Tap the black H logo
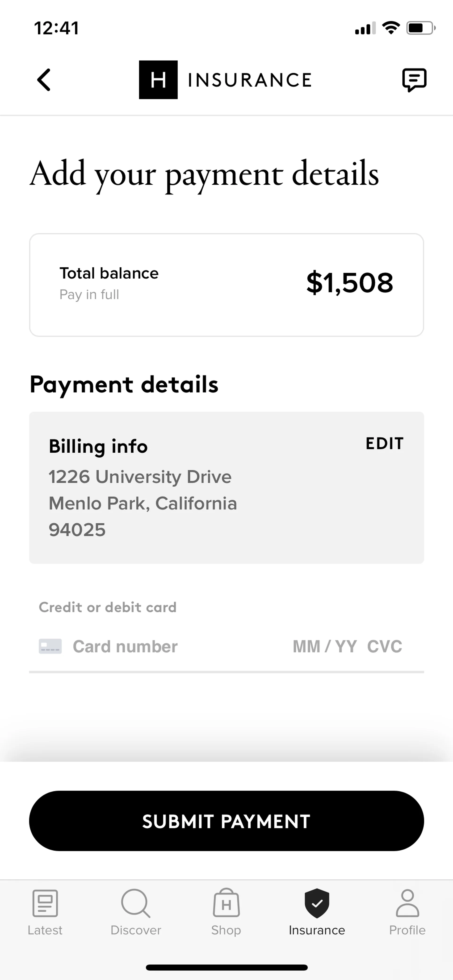 158,80
